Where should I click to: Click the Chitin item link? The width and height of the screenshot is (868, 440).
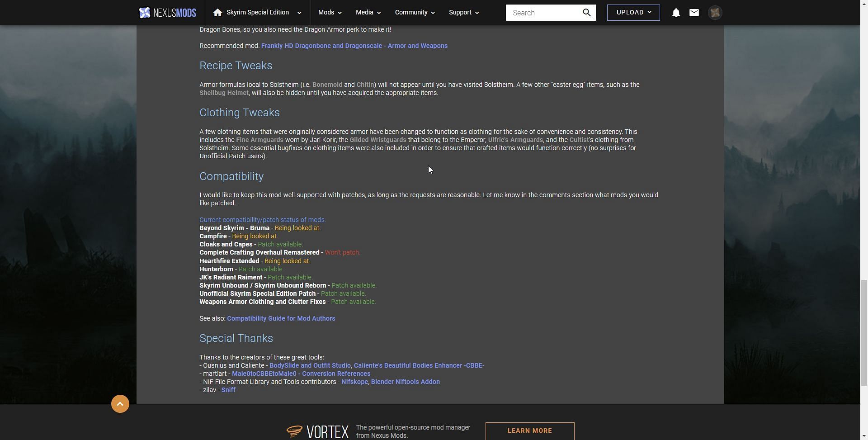(365, 85)
